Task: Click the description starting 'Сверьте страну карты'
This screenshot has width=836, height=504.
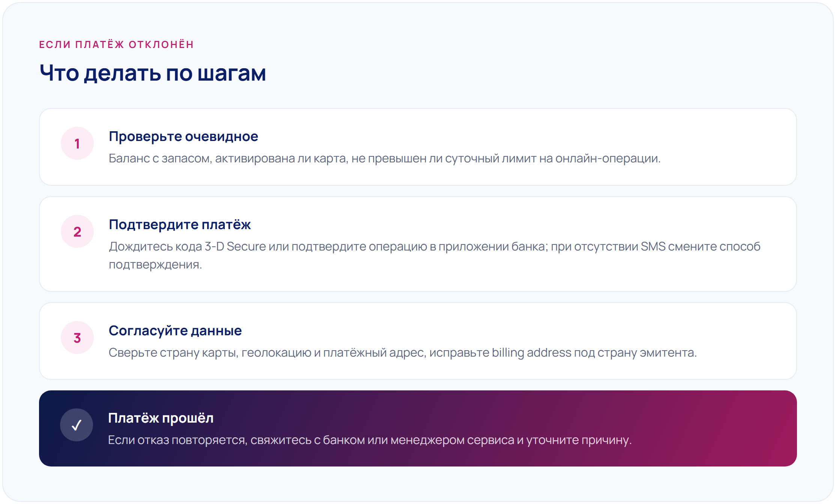Action: [403, 352]
